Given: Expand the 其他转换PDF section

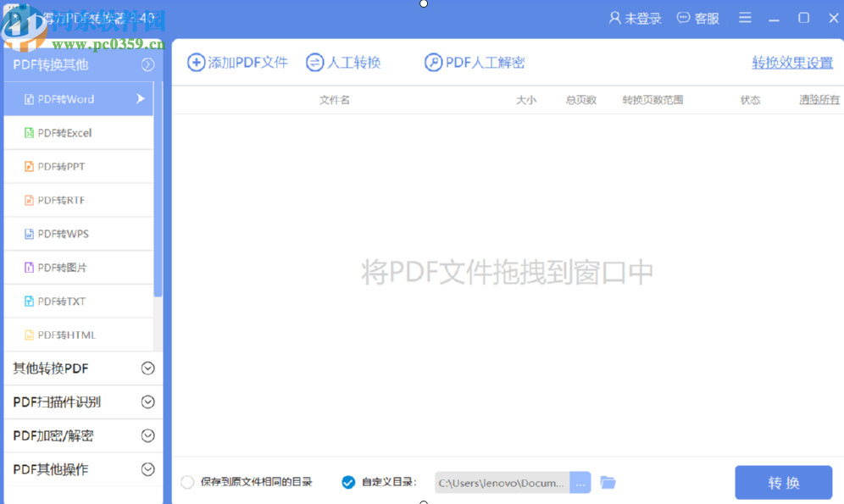Looking at the screenshot, I should coord(148,368).
